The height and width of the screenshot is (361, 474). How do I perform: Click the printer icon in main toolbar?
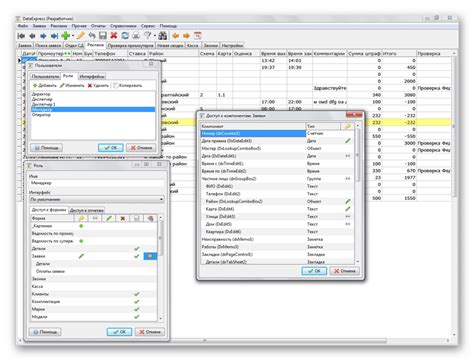pyautogui.click(x=136, y=36)
